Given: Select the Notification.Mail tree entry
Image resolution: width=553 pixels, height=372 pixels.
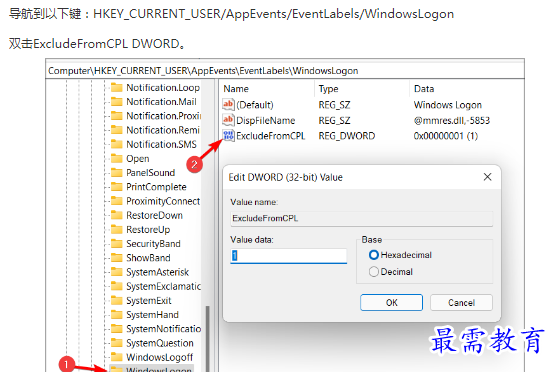Looking at the screenshot, I should click(x=161, y=102).
